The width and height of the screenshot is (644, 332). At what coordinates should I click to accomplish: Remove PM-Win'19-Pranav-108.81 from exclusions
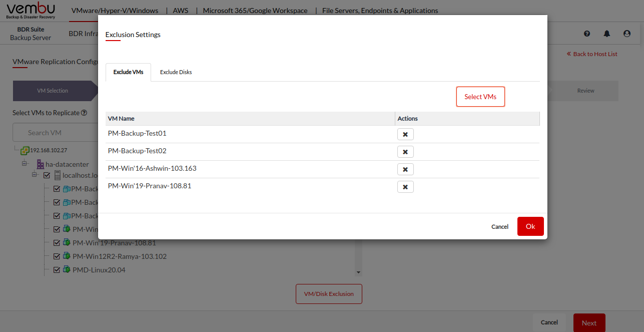[405, 187]
